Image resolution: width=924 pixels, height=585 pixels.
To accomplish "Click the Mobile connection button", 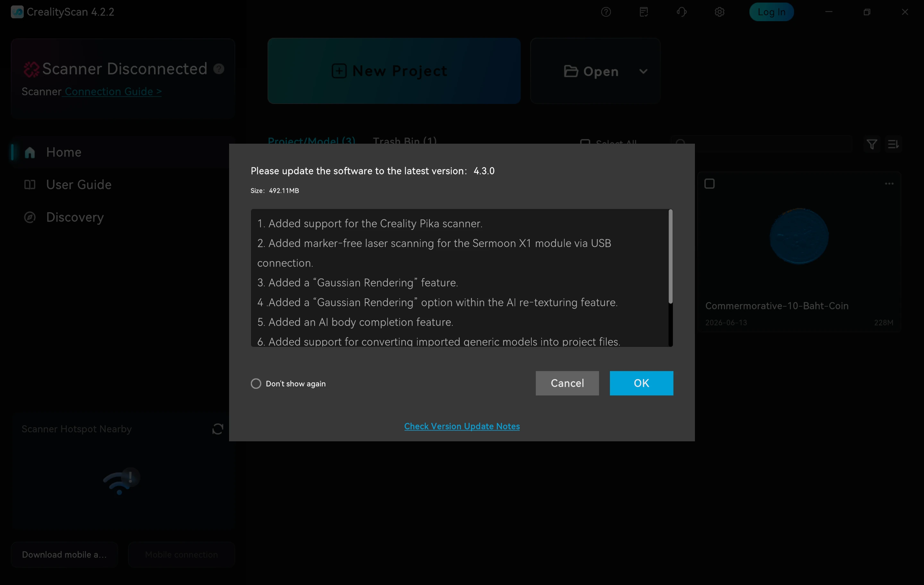I will 181,554.
